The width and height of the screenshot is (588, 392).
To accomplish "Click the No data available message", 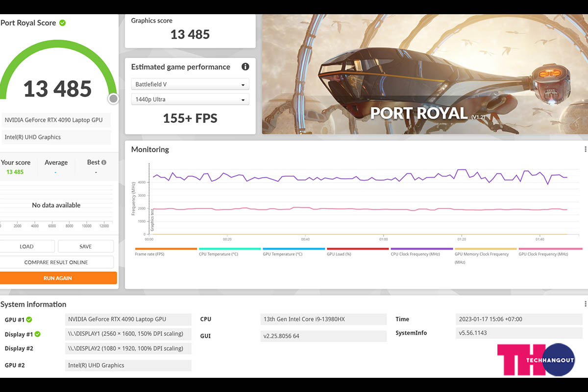I will [x=56, y=205].
